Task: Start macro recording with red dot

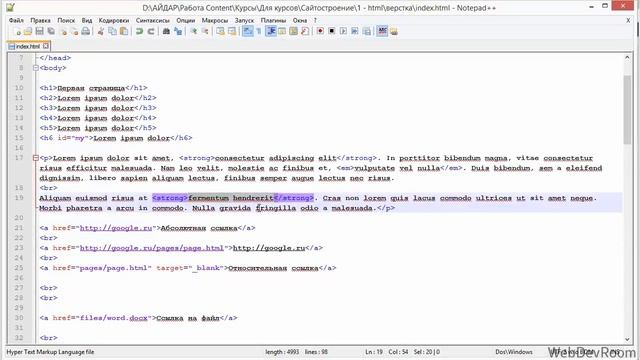Action: click(x=320, y=31)
